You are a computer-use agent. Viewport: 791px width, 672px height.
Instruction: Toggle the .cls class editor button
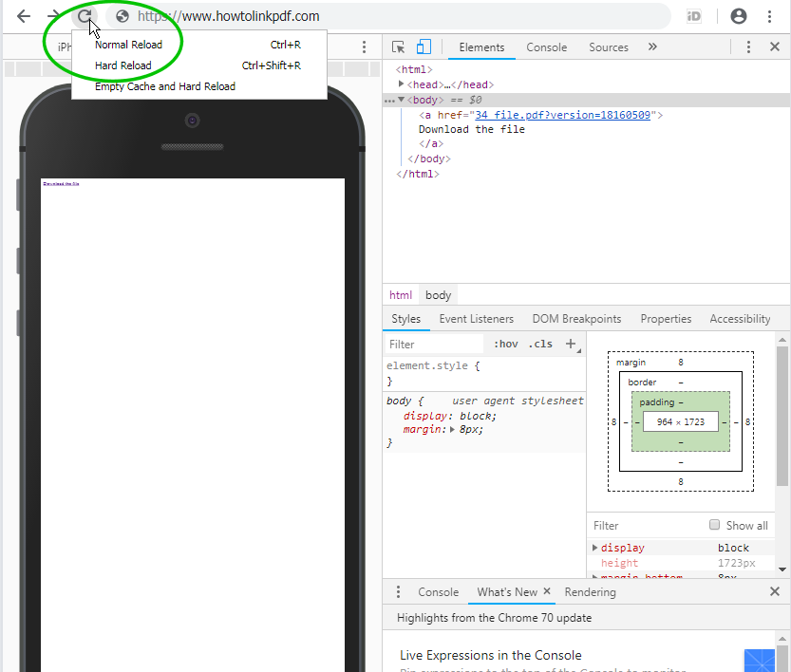coord(540,345)
